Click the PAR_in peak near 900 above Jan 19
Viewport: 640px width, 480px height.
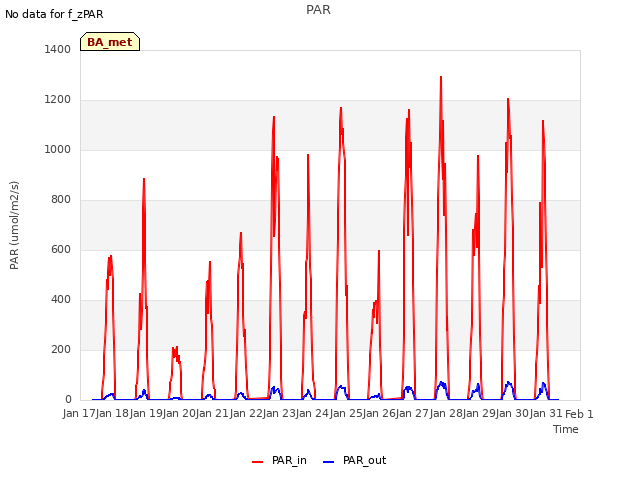[144, 179]
